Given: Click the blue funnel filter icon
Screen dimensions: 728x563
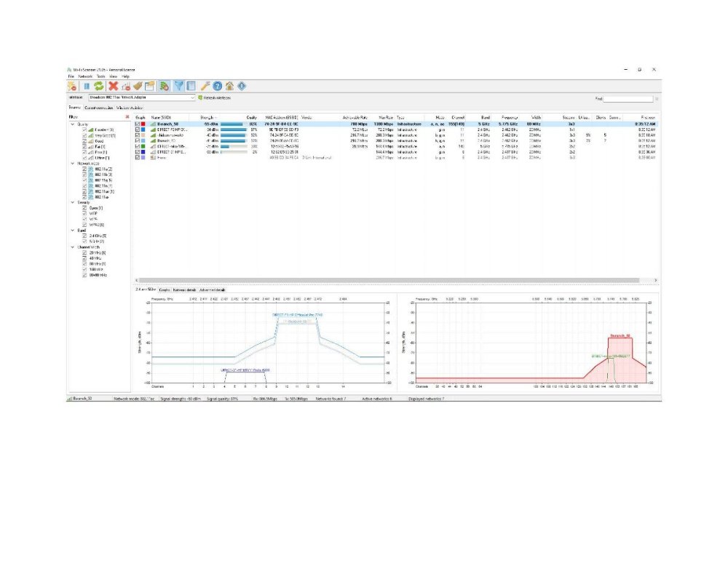Looking at the screenshot, I should [179, 86].
